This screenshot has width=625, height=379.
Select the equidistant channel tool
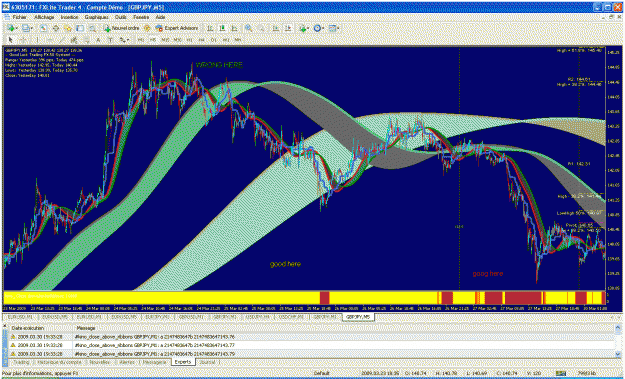(x=74, y=40)
